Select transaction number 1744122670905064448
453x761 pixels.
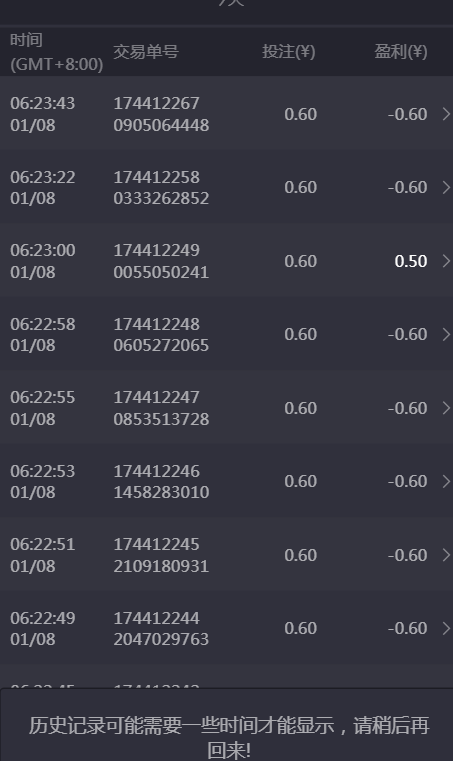[161, 114]
